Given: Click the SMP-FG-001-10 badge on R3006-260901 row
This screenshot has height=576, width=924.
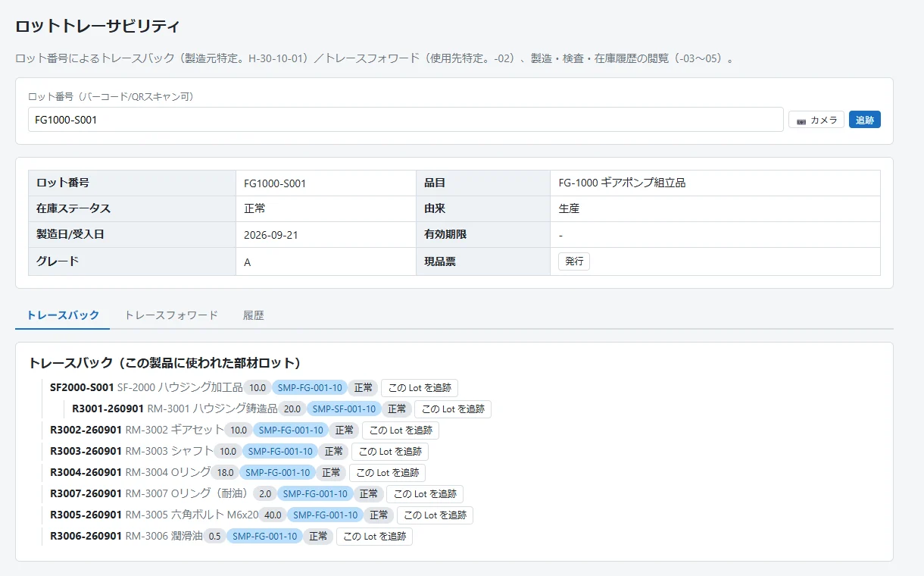Looking at the screenshot, I should point(265,537).
